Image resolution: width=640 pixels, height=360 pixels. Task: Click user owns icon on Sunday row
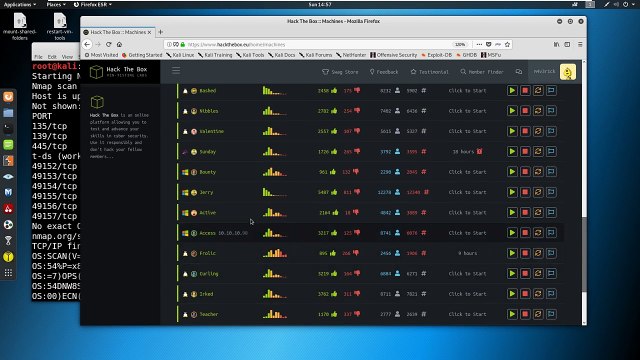click(397, 151)
